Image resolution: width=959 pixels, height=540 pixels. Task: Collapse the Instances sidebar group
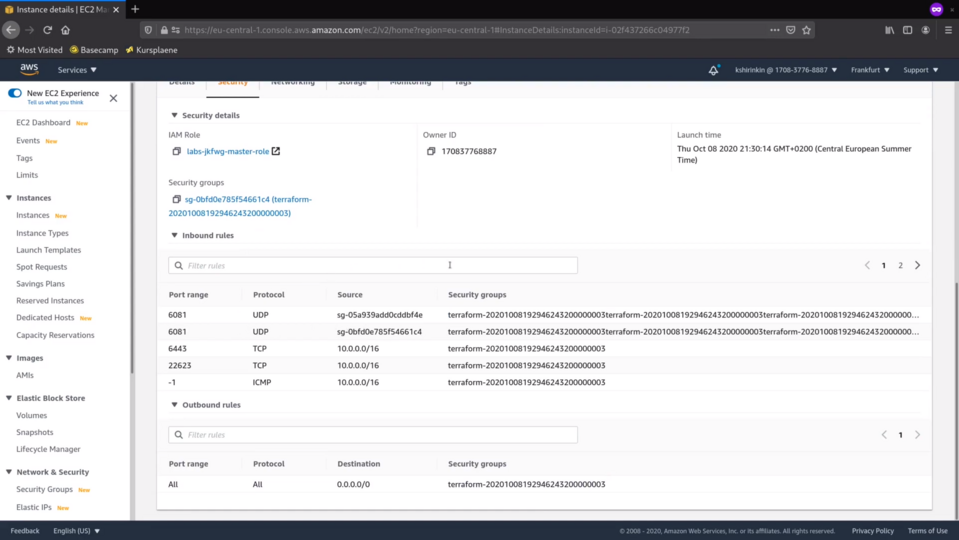tap(9, 198)
